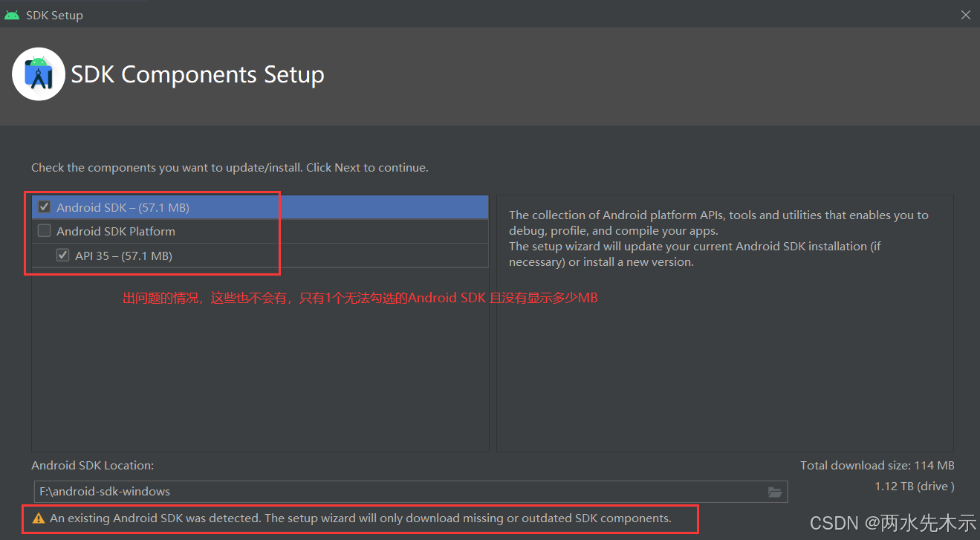Enable the Android SDK Platform checkbox
980x540 pixels.
(44, 231)
